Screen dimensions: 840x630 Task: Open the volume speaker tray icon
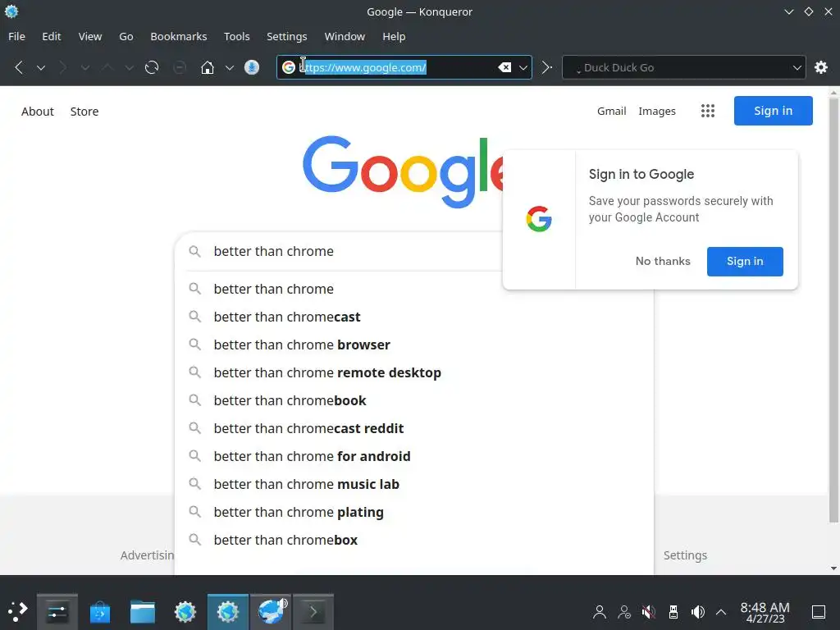[x=697, y=612]
